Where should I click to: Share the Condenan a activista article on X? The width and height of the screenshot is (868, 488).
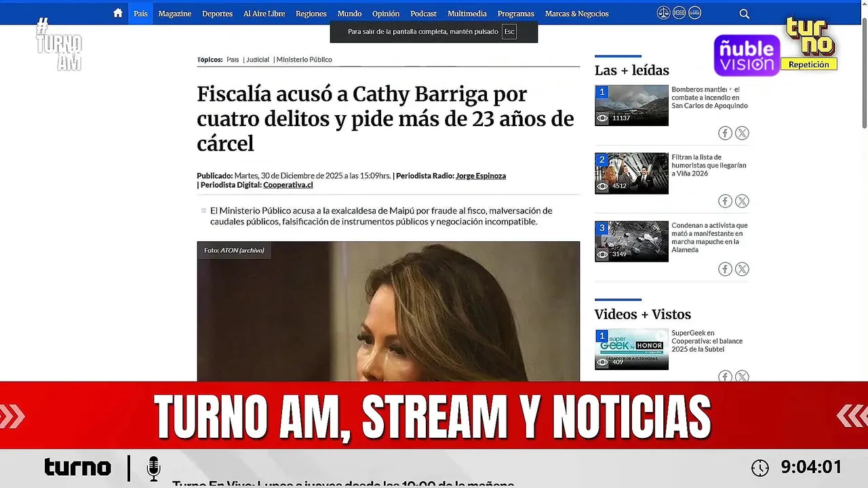pos(742,269)
